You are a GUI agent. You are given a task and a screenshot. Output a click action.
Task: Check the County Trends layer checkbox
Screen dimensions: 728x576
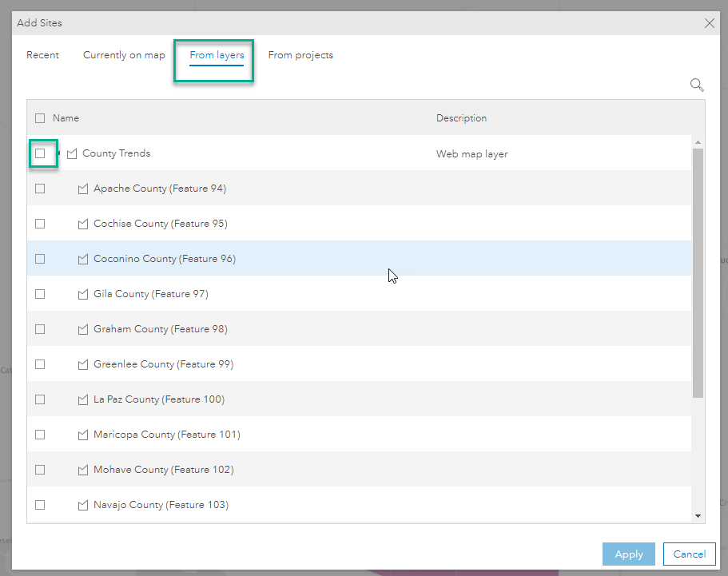[x=40, y=153]
